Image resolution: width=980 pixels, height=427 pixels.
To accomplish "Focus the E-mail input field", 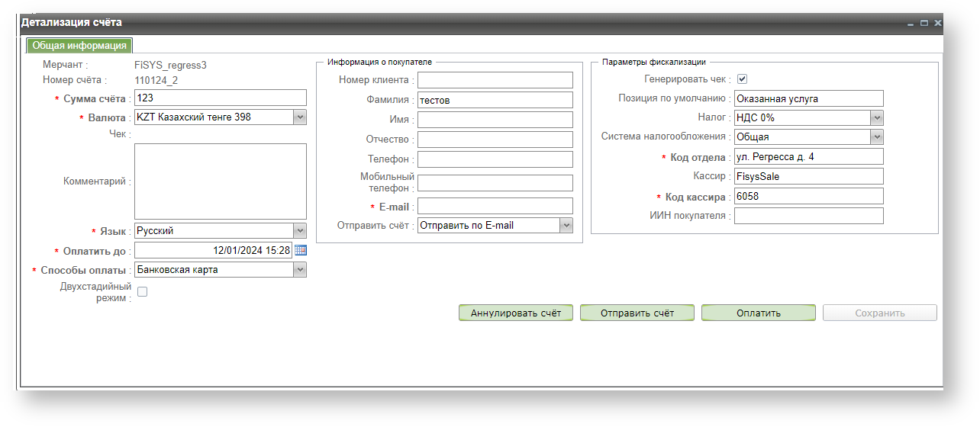I will click(x=495, y=206).
